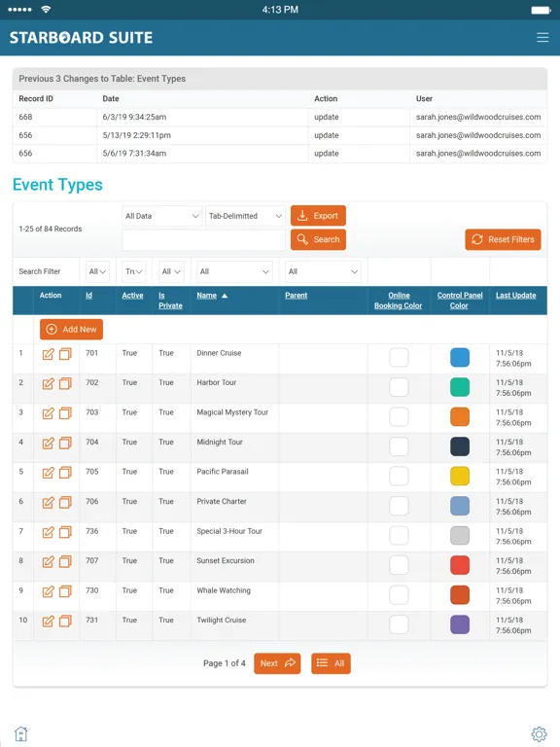Edit the Sunset Excursion record
The height and width of the screenshot is (747, 560).
pos(48,561)
